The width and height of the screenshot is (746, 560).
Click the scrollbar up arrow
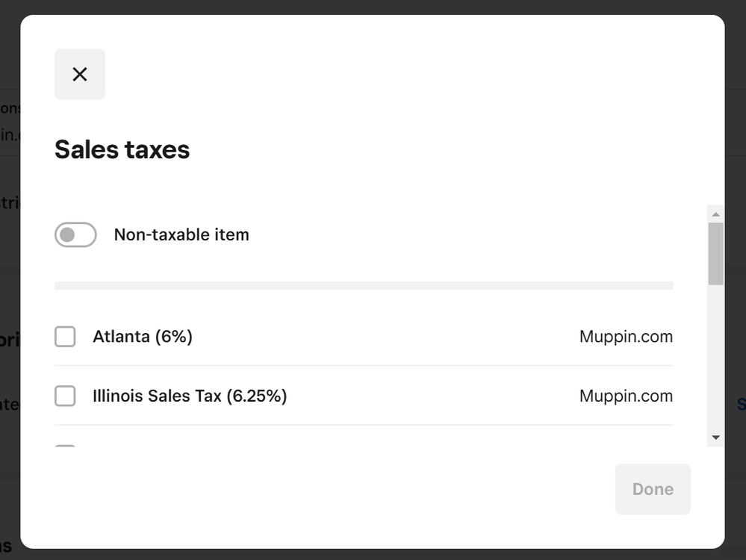click(x=716, y=214)
